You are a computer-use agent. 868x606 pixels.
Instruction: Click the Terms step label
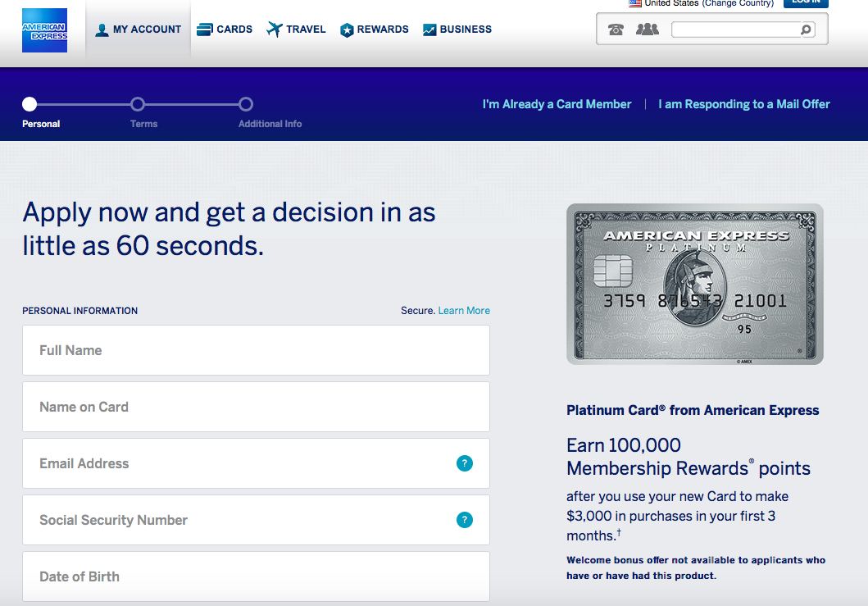(144, 124)
